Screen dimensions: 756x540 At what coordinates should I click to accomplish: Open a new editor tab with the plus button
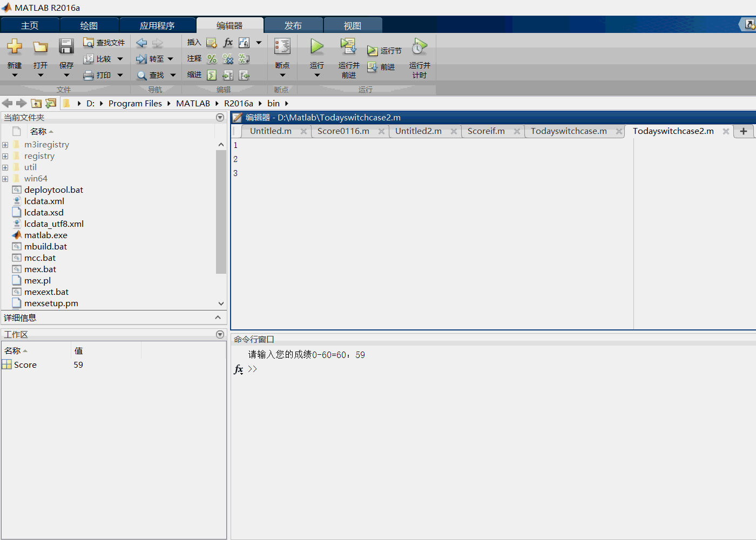(x=744, y=131)
